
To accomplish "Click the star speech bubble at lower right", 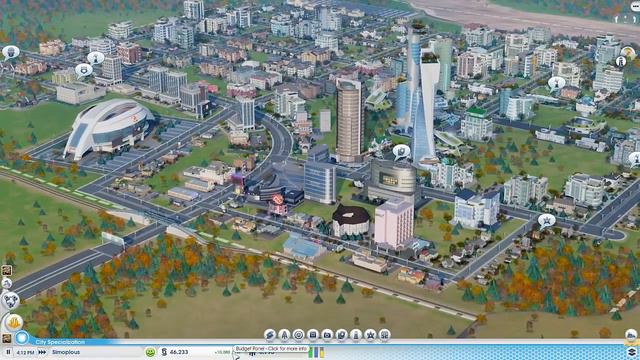I will (x=547, y=221).
